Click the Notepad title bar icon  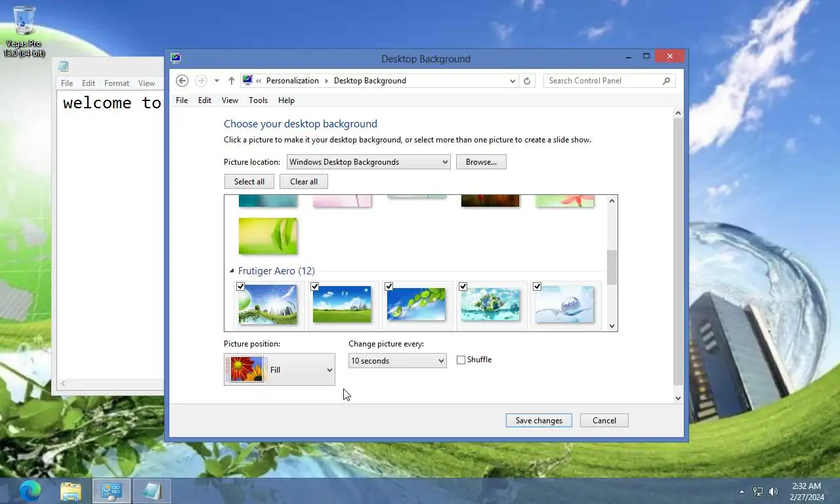[63, 66]
